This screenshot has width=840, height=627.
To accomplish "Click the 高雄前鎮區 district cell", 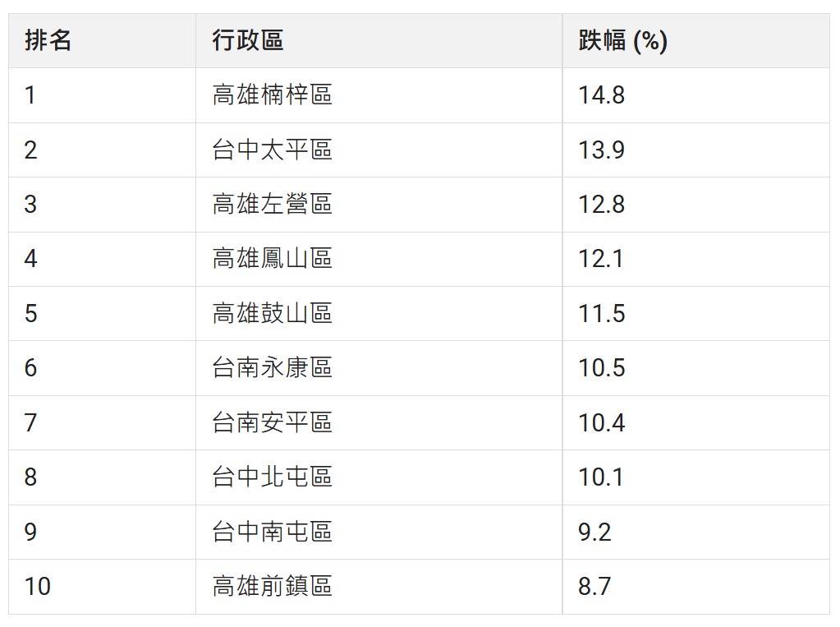I will [272, 586].
